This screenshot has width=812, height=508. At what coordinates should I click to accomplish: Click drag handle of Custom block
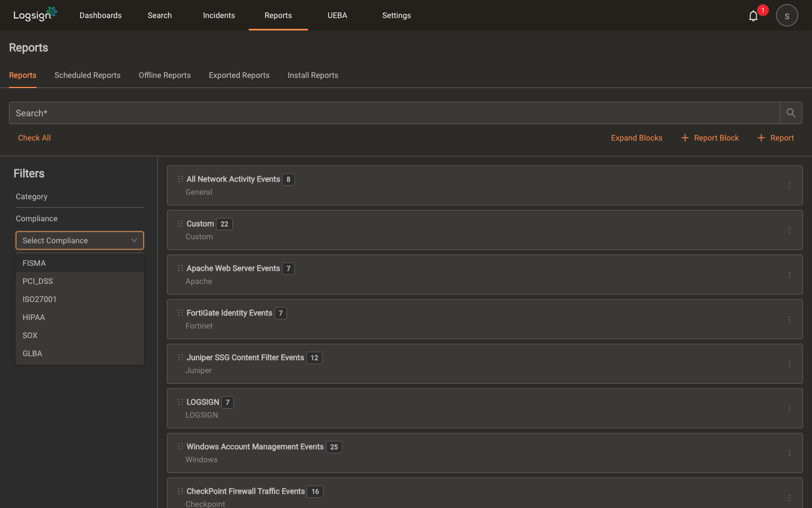point(180,224)
